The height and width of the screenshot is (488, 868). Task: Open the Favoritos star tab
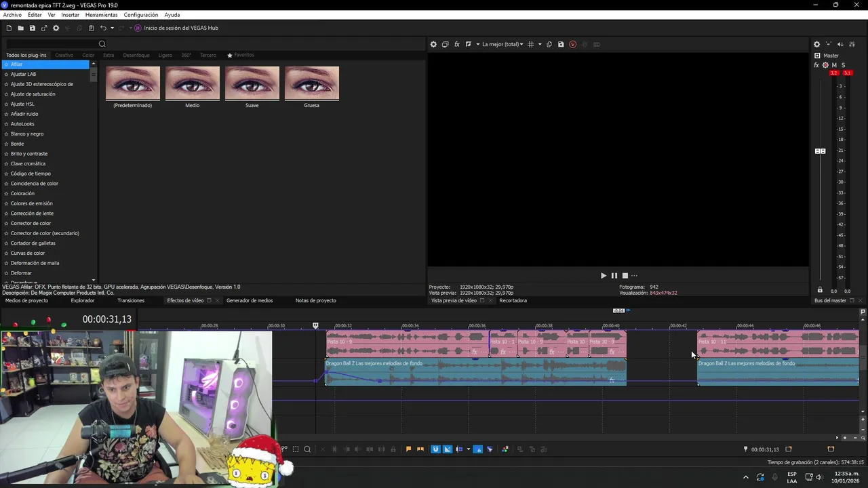click(x=241, y=55)
